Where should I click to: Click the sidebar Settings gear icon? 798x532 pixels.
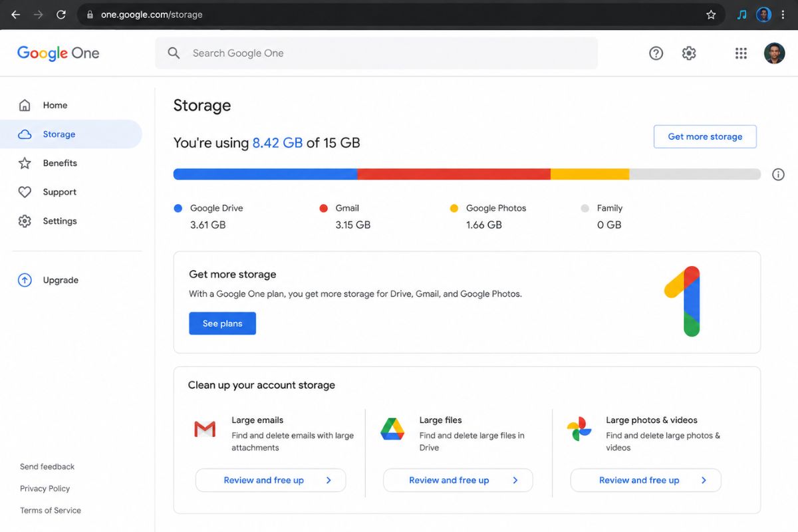(x=25, y=221)
